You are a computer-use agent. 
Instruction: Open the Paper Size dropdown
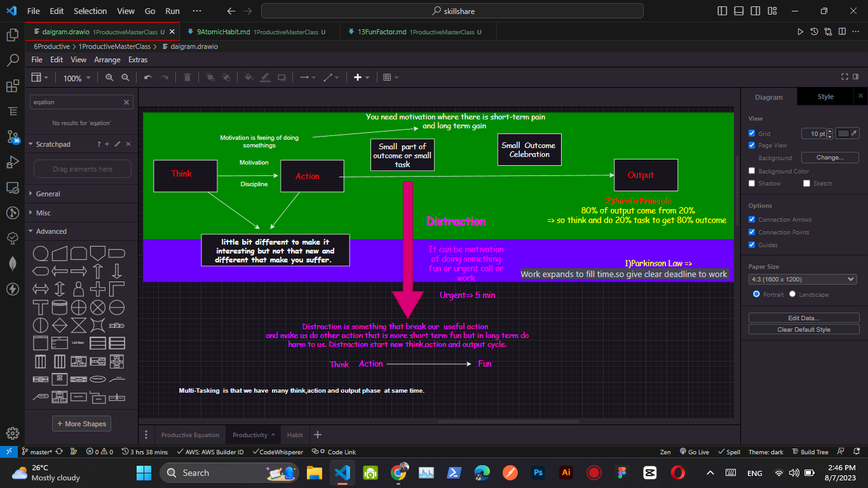803,279
